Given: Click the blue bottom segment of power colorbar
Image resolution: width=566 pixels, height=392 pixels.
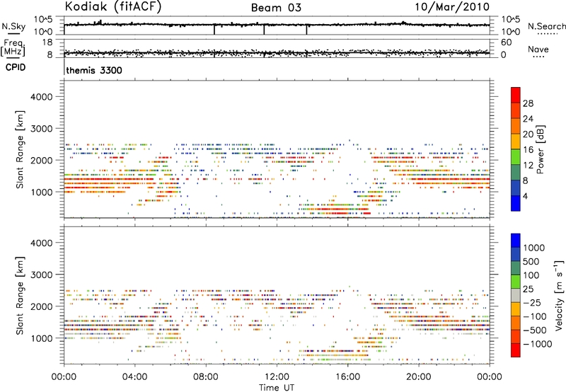Looking at the screenshot, I should (516, 203).
